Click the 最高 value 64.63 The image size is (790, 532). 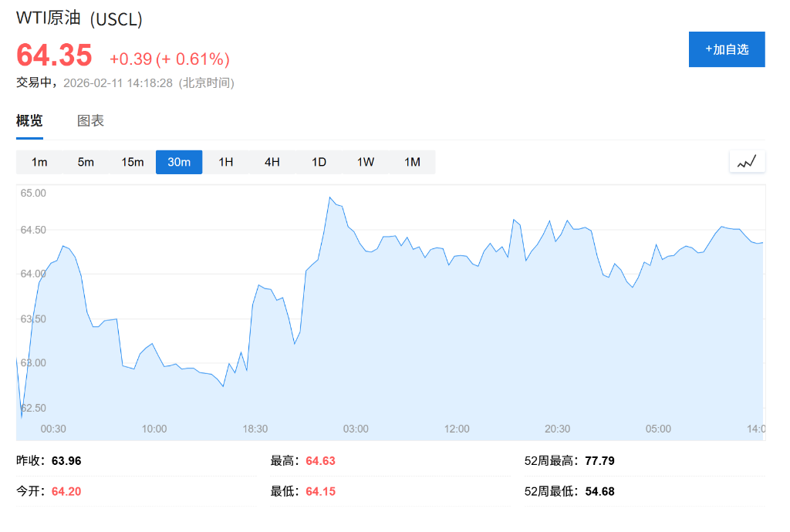click(320, 460)
